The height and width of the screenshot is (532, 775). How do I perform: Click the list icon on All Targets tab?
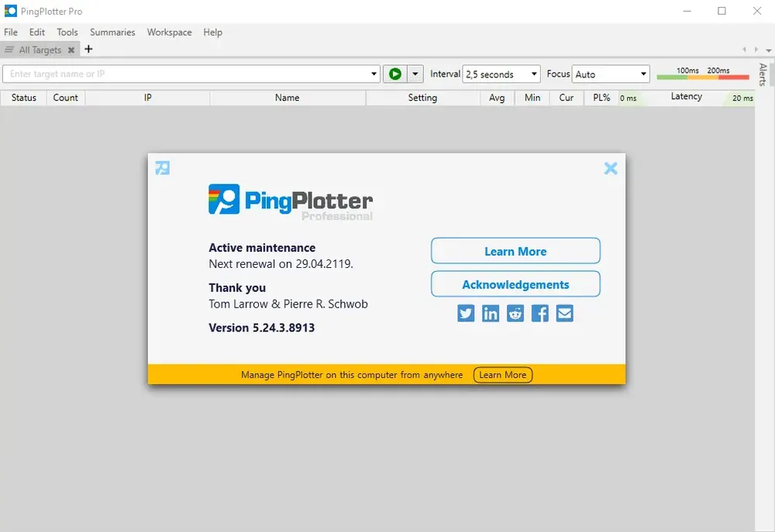tap(9, 50)
